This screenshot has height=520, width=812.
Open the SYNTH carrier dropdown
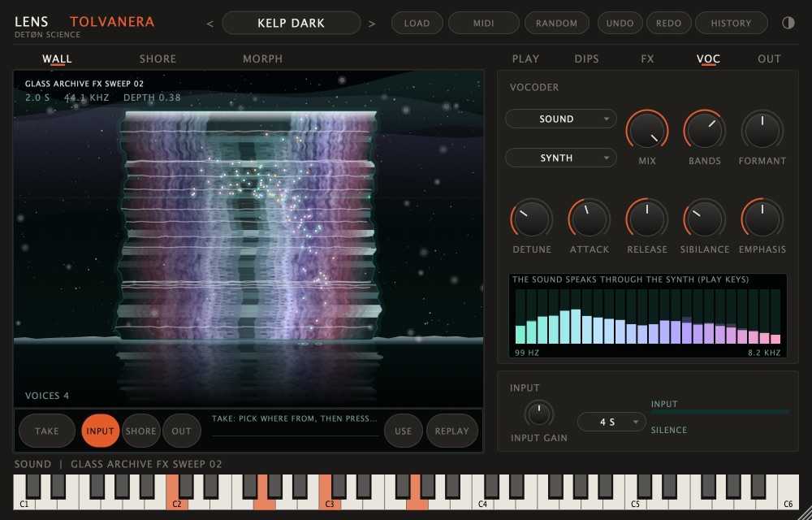point(561,158)
